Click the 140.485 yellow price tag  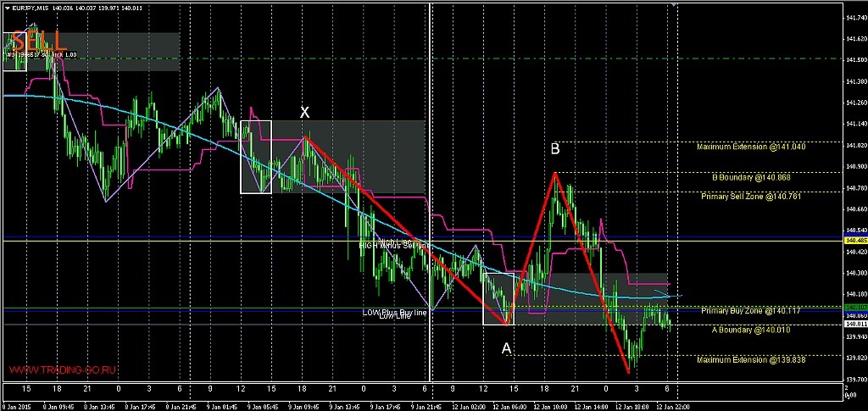851,241
